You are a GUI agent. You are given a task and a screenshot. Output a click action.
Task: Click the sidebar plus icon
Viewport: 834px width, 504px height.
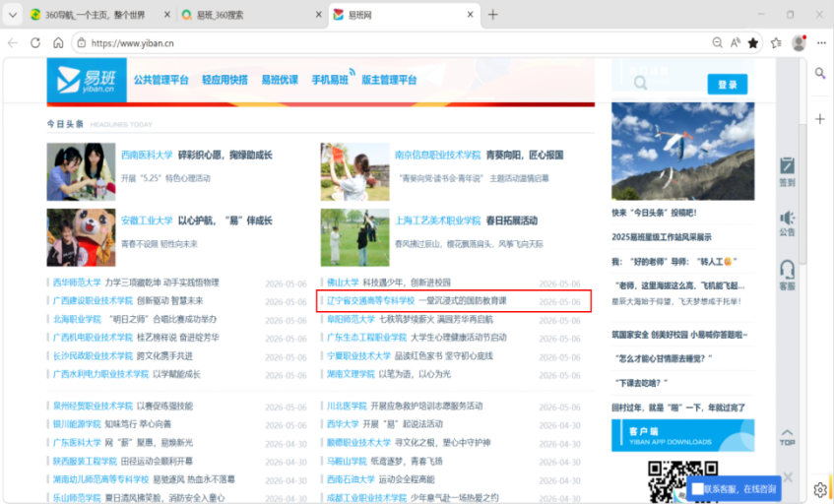(x=820, y=119)
